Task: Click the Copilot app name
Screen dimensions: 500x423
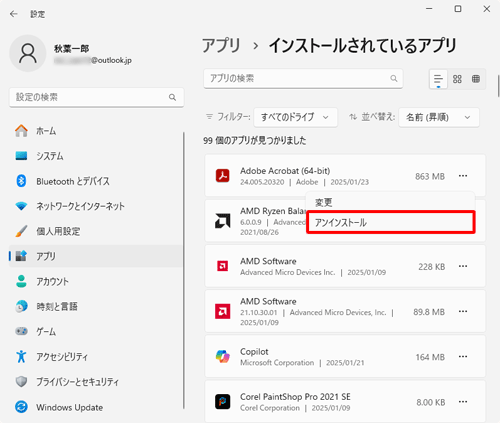Action: tap(254, 352)
